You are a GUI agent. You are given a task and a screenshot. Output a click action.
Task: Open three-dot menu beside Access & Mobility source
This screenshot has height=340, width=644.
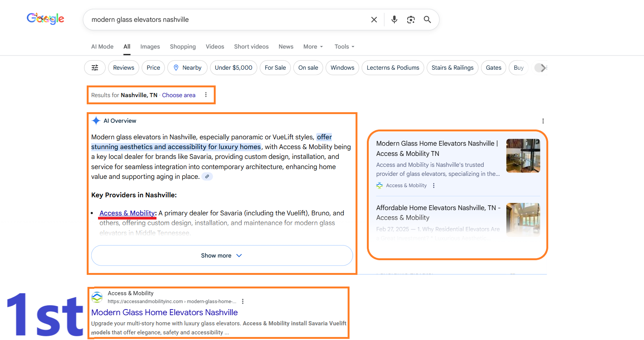pos(434,186)
